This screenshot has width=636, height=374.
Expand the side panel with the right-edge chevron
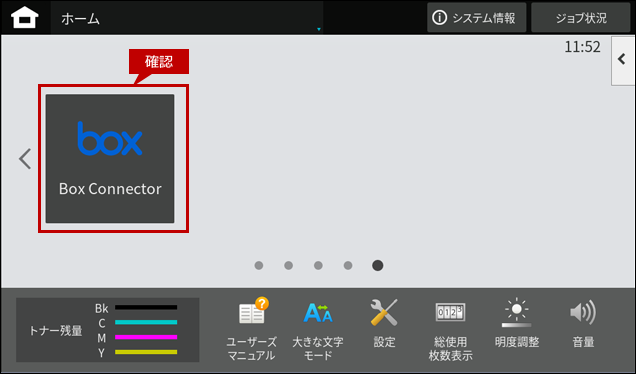pos(622,60)
